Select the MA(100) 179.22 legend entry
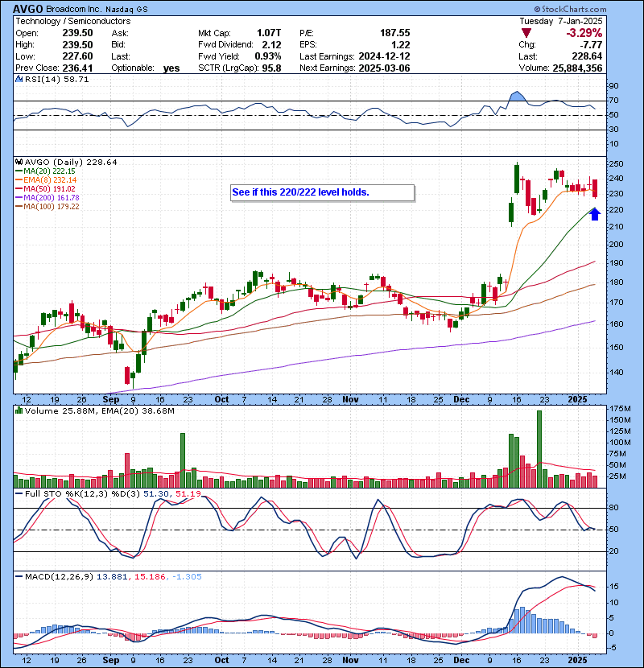644x668 pixels. click(x=47, y=207)
